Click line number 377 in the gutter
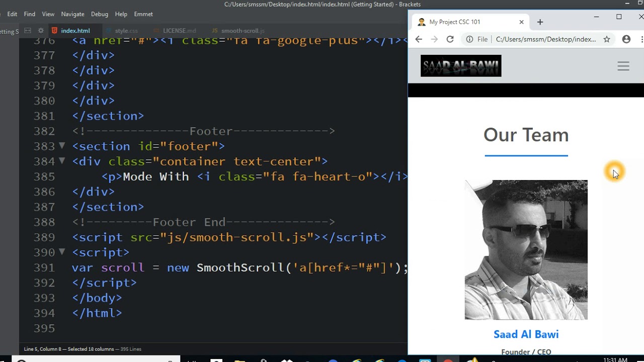644x362 pixels. click(44, 55)
